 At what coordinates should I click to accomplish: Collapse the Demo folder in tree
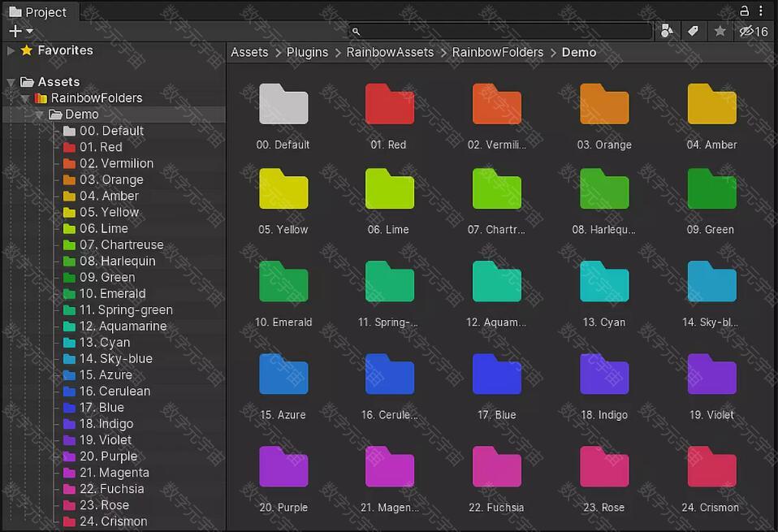click(x=38, y=115)
